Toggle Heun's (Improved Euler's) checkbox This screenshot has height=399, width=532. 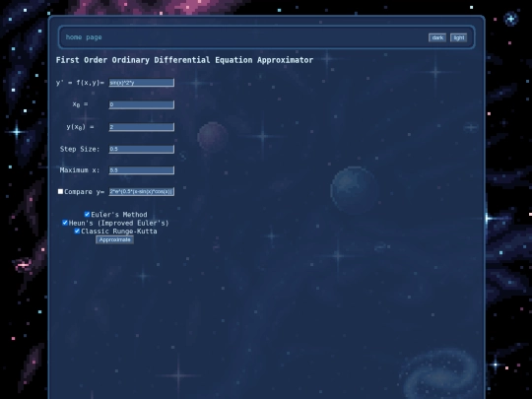point(65,223)
